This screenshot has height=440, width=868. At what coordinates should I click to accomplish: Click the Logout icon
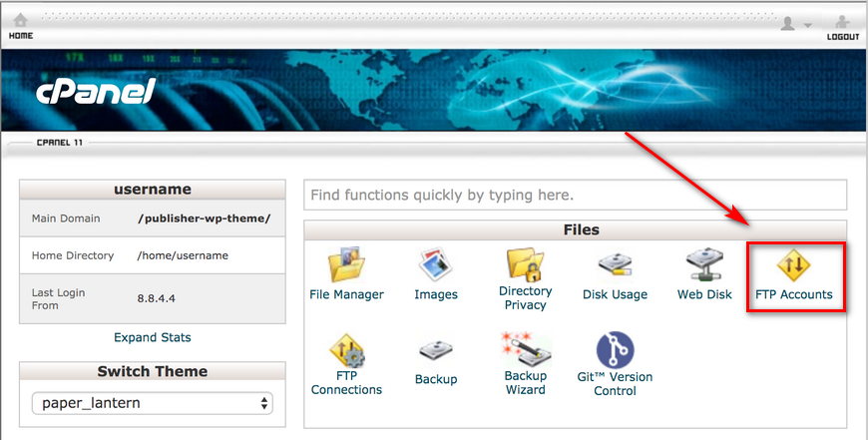coord(842,22)
